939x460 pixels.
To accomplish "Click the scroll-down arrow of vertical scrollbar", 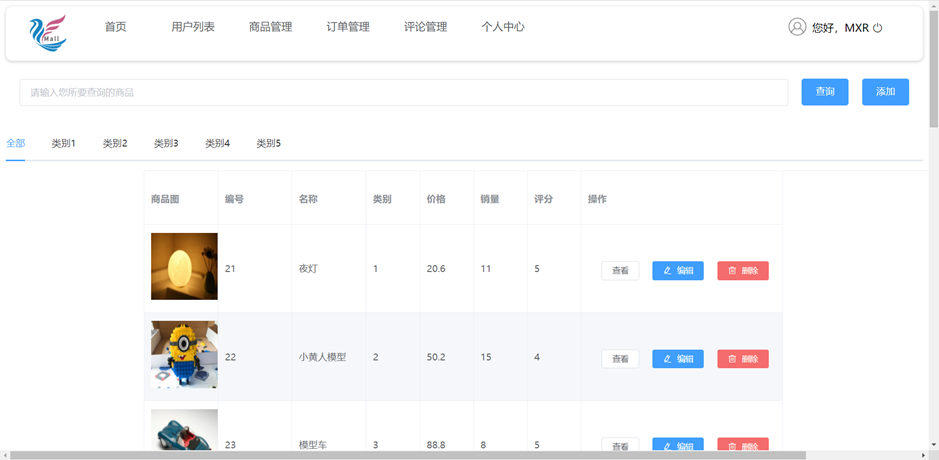I will [x=934, y=446].
